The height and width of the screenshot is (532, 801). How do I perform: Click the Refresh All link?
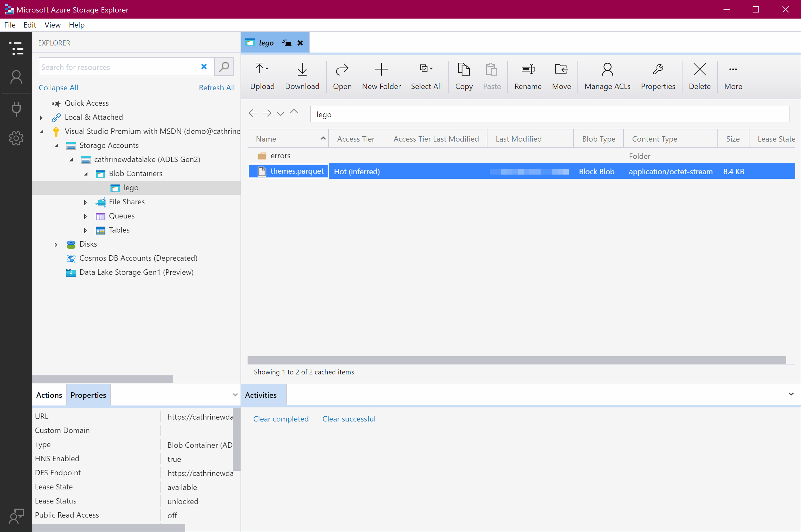coord(217,87)
